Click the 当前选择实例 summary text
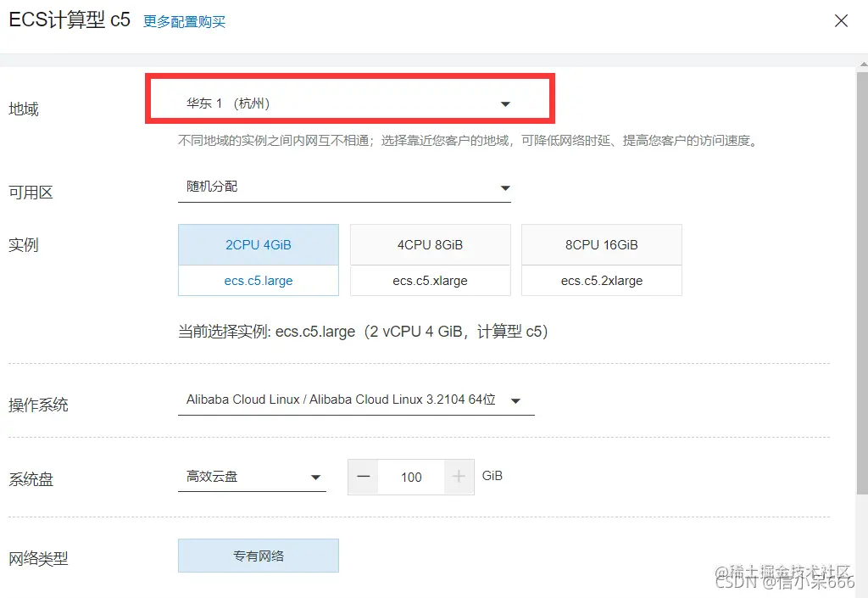This screenshot has width=868, height=598. pos(363,332)
